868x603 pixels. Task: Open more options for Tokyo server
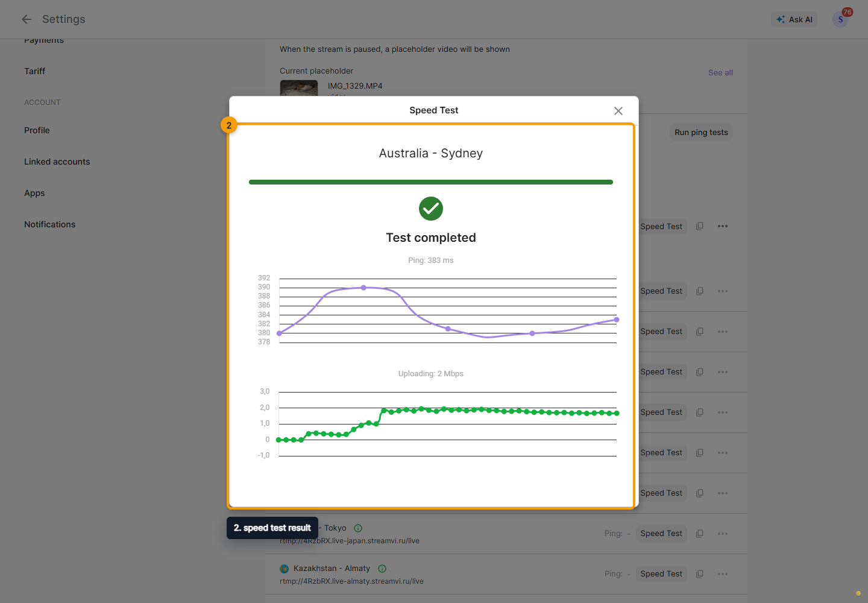(x=723, y=534)
